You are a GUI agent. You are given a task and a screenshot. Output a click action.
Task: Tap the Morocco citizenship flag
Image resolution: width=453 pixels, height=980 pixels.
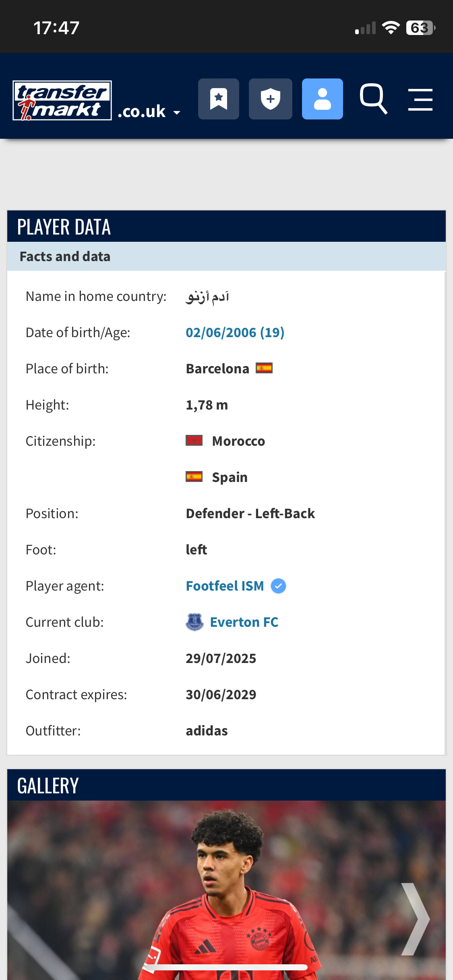click(194, 441)
